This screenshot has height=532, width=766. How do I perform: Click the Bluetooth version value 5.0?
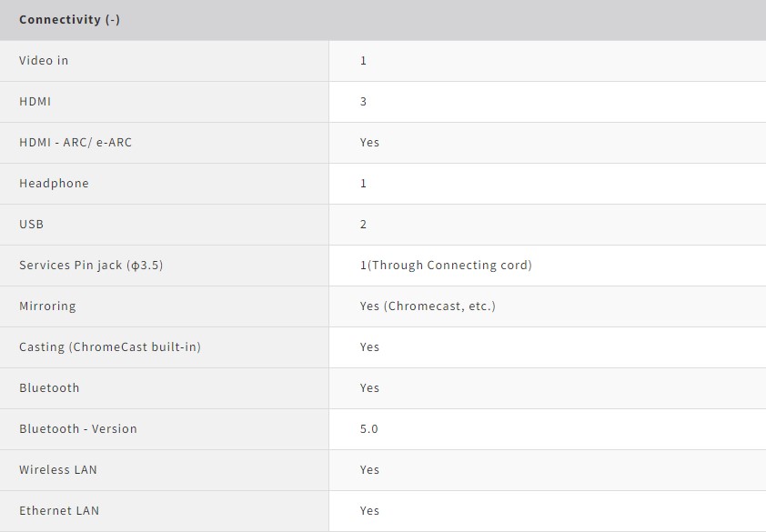(368, 429)
